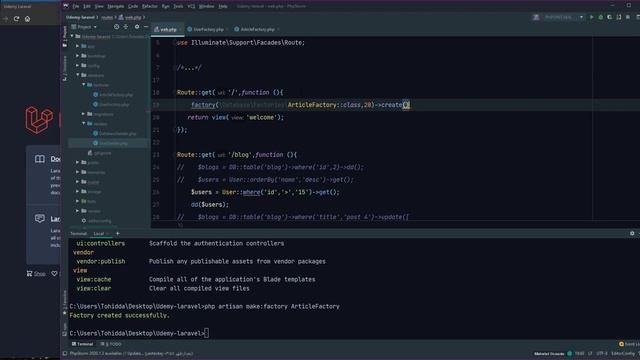
Task: Click the Project vertical tool window tab
Action: (x=64, y=36)
